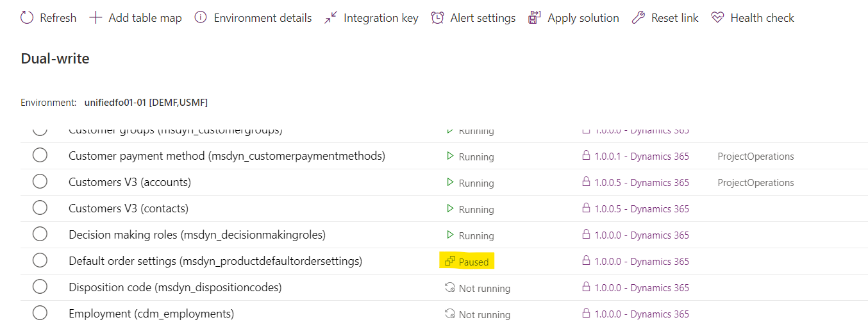The height and width of the screenshot is (322, 868).
Task: Select radio button for Customers V3 (accounts)
Action: 40,182
